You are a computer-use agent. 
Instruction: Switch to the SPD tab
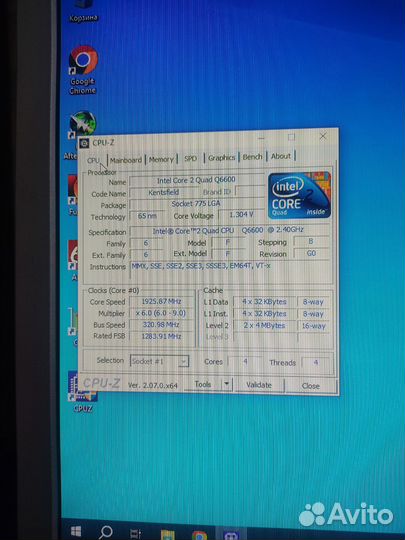[190, 158]
